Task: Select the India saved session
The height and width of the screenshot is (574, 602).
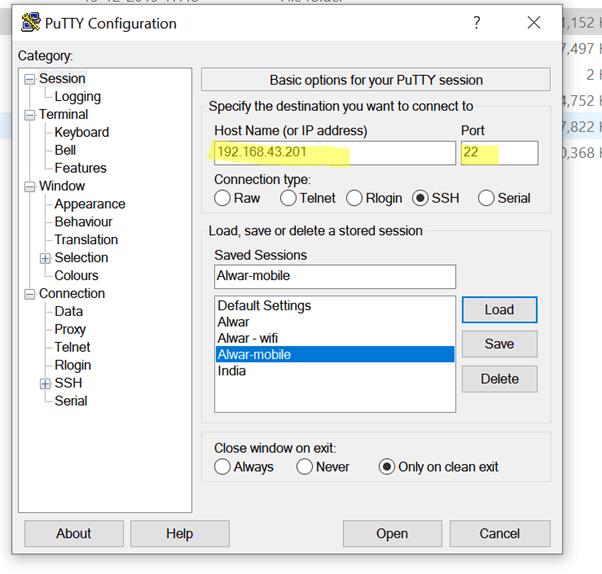Action: pos(232,371)
